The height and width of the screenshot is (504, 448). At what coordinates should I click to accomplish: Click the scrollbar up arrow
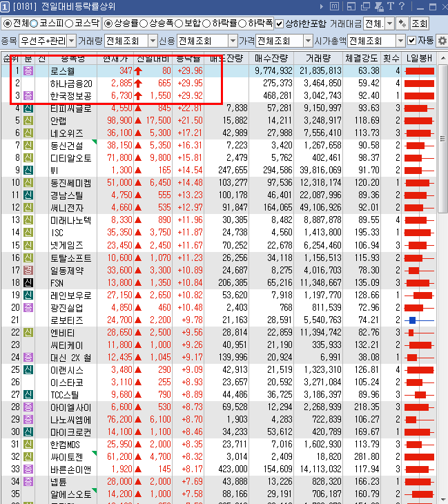pos(443,58)
